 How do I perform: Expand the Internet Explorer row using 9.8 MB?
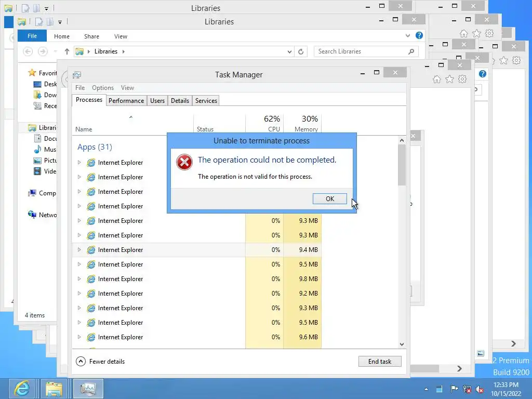point(79,279)
